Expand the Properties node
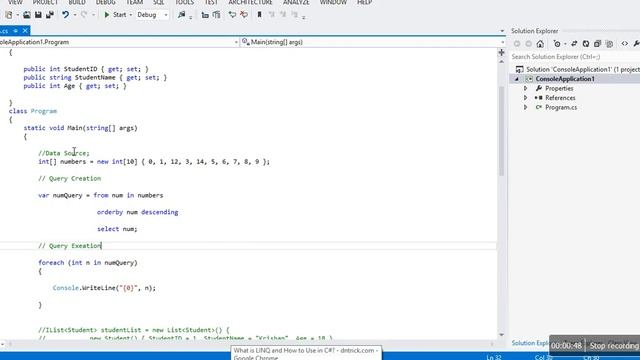 point(526,89)
